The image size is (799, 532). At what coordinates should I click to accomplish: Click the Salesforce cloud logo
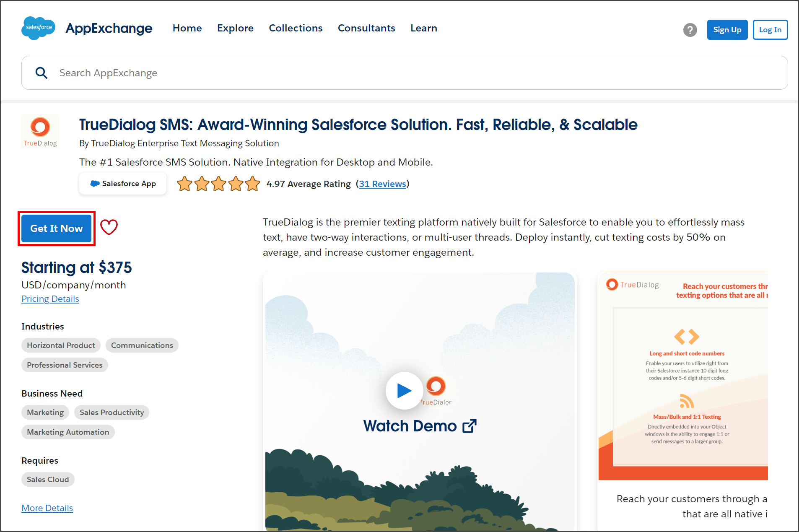(x=38, y=28)
